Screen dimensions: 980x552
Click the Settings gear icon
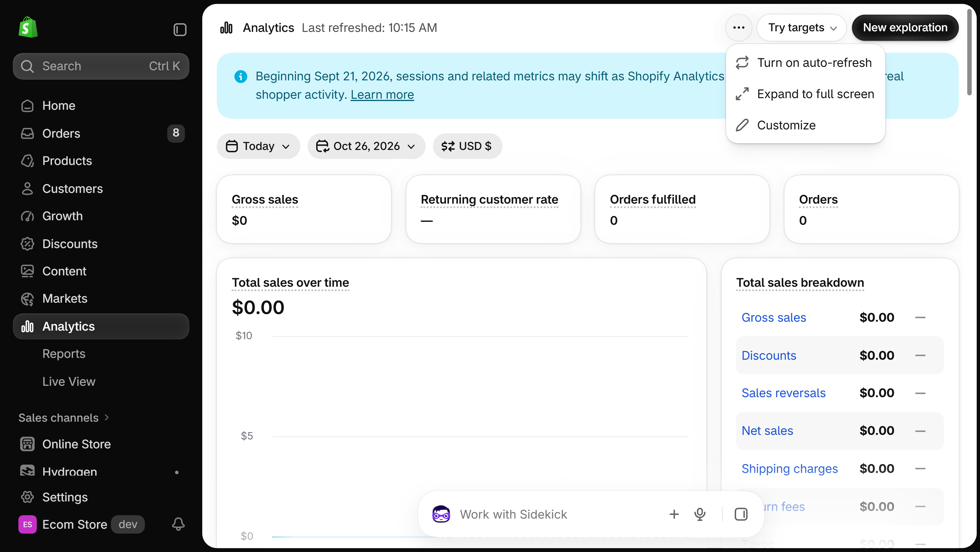(27, 497)
